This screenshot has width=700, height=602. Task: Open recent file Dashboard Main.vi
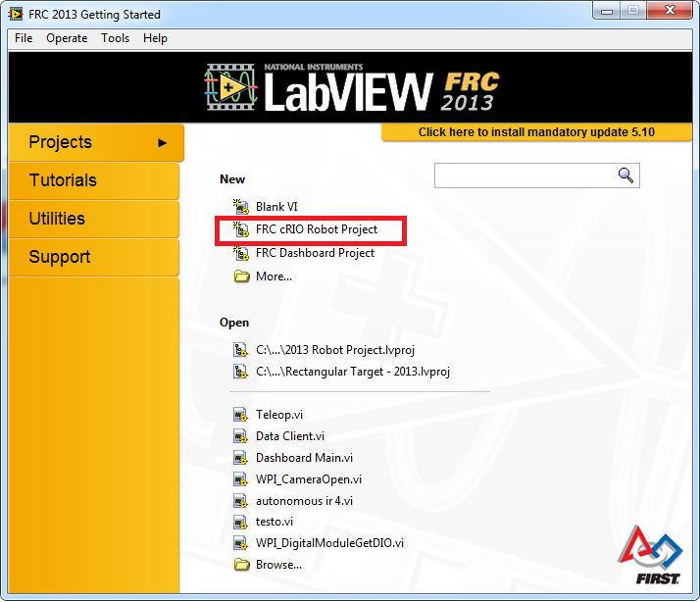304,458
